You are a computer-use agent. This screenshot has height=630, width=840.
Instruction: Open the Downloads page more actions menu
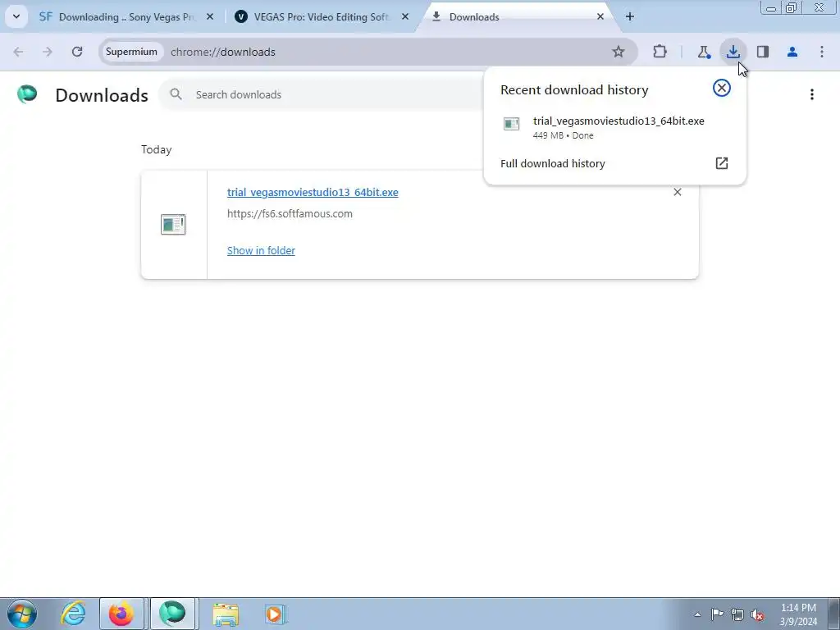coord(812,94)
